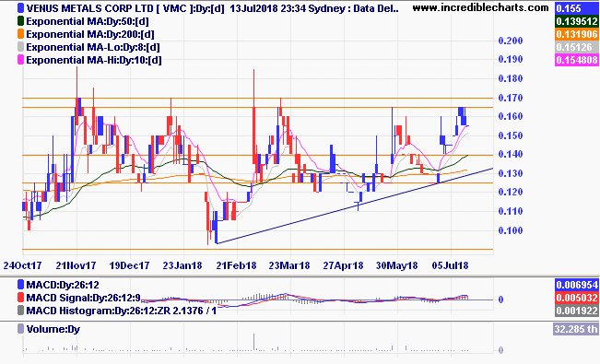
Task: Click the green Exponential MA 50 legend swatch
Action: pos(20,21)
